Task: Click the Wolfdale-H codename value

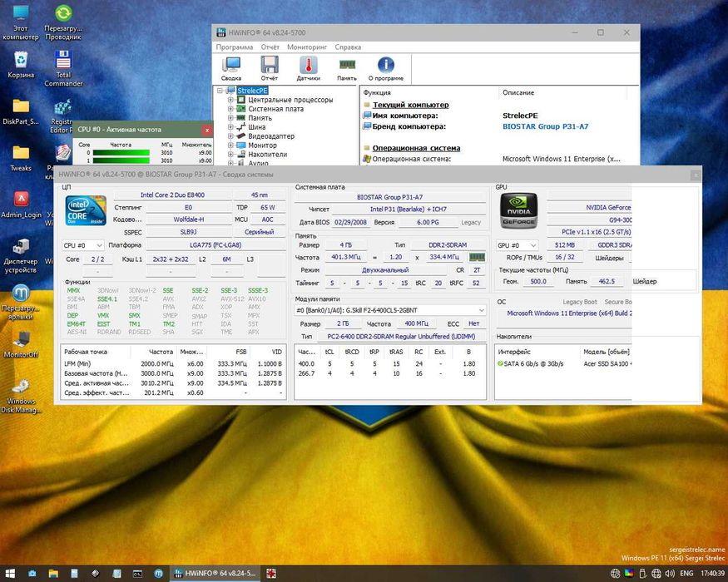Action: coord(189,219)
